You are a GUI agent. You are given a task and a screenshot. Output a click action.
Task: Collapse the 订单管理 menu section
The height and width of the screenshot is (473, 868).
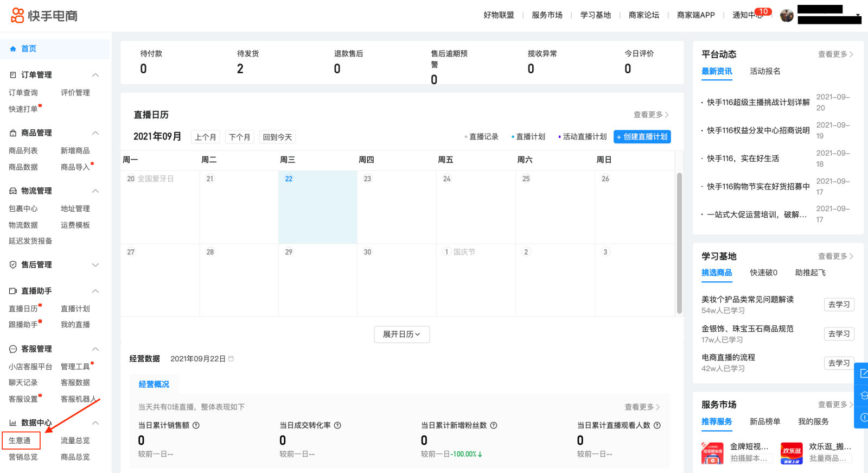pyautogui.click(x=95, y=75)
